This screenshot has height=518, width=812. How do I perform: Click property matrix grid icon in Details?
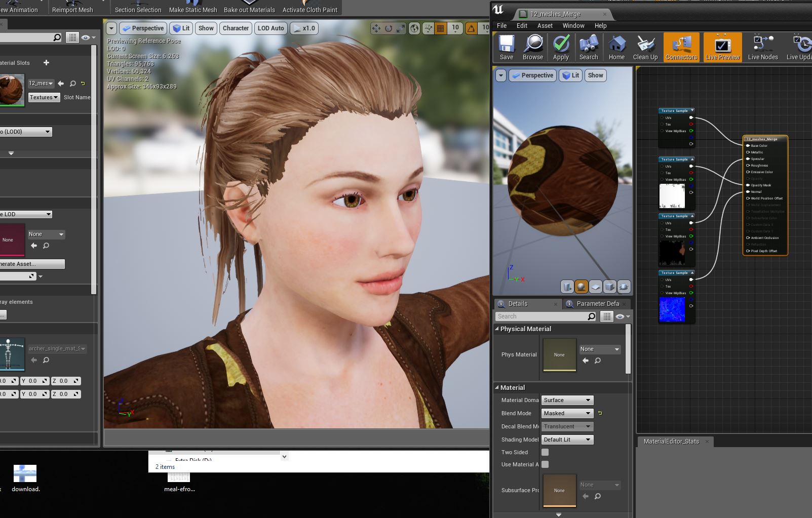(606, 316)
